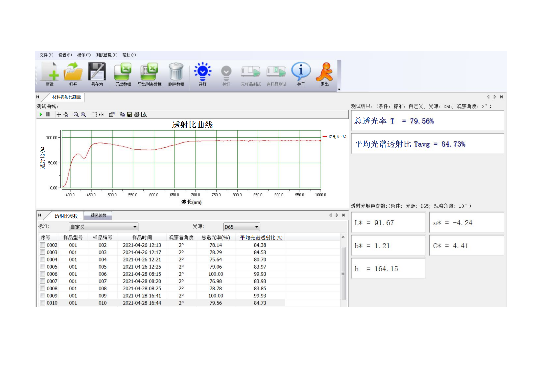Open the third menu in the menu bar
Image resolution: width=540 pixels, height=380 pixels.
(x=84, y=55)
